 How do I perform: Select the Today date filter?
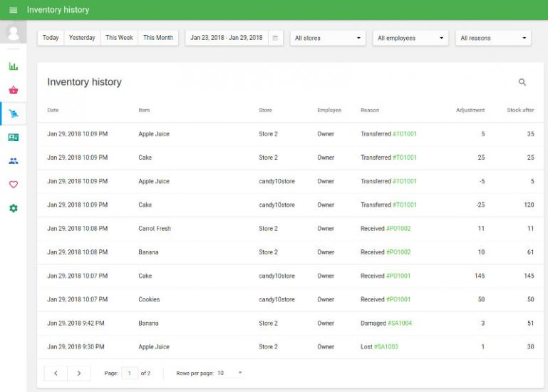(51, 38)
